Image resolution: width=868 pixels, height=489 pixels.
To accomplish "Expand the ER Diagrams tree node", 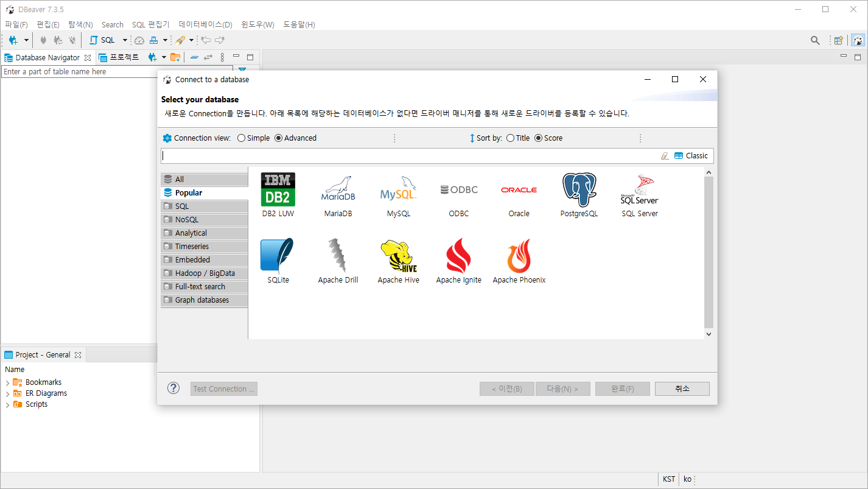I will [x=7, y=394].
